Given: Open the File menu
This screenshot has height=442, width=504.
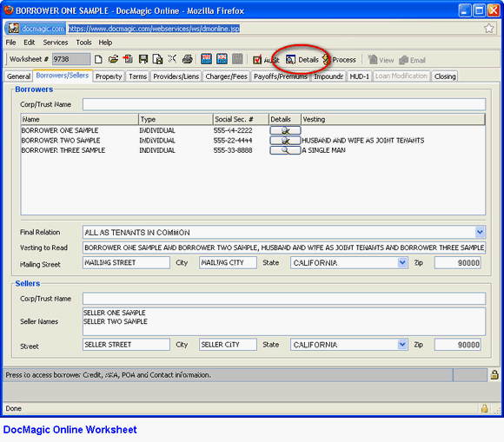Looking at the screenshot, I should [x=10, y=43].
